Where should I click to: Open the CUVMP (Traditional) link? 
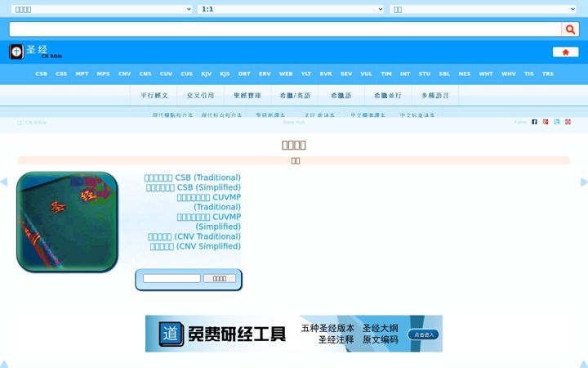[x=209, y=202]
